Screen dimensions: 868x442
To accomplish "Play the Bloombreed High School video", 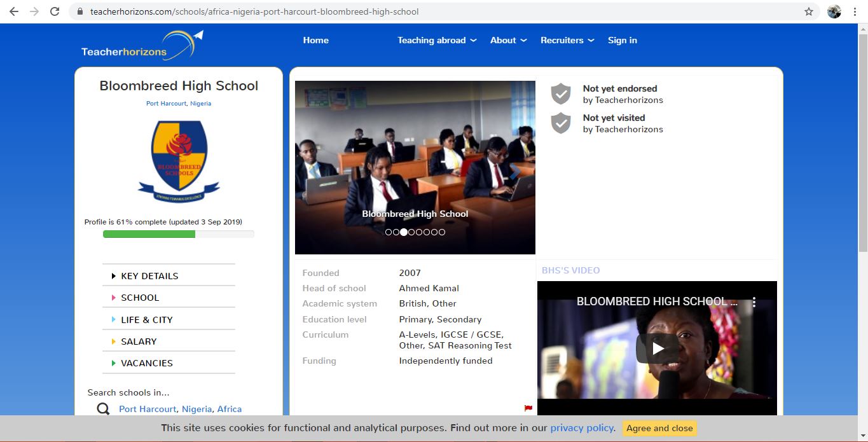I will (x=658, y=348).
